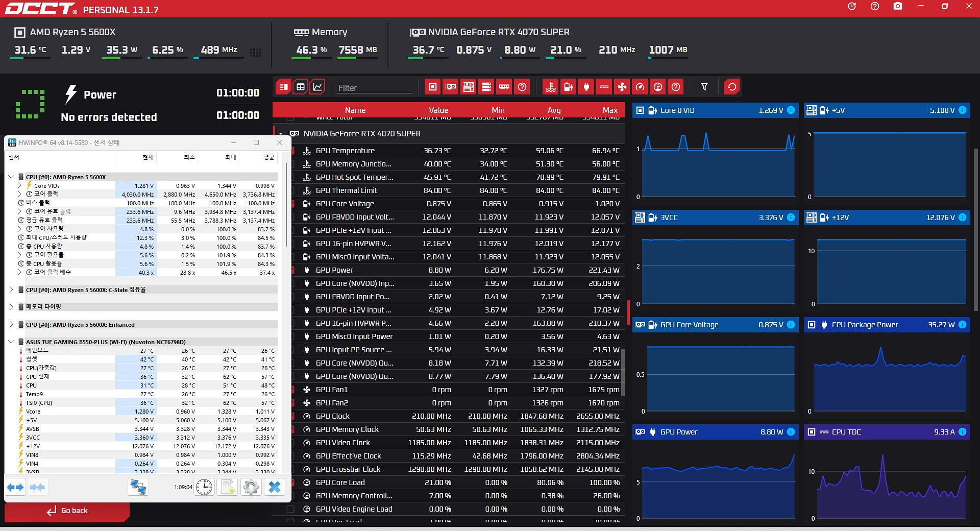Image resolution: width=980 pixels, height=531 pixels.
Task: Toggle the CPU sensor filter icon
Action: 433,87
